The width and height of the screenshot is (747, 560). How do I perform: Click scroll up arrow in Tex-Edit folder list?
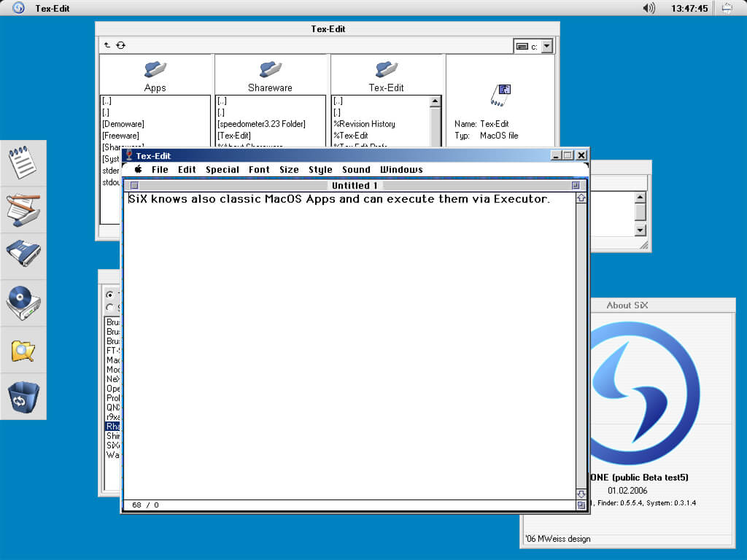point(435,101)
